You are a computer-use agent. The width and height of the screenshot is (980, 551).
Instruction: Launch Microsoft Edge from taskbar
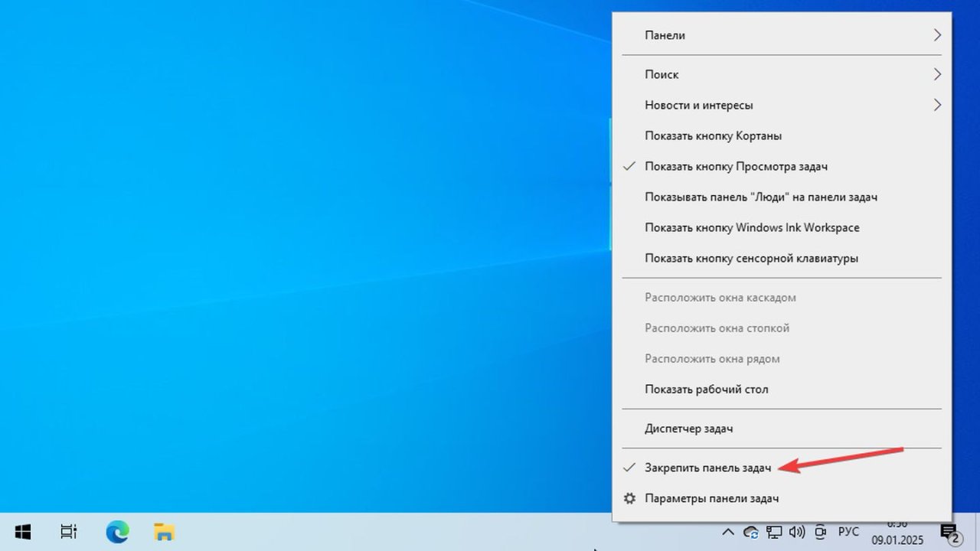point(117,531)
